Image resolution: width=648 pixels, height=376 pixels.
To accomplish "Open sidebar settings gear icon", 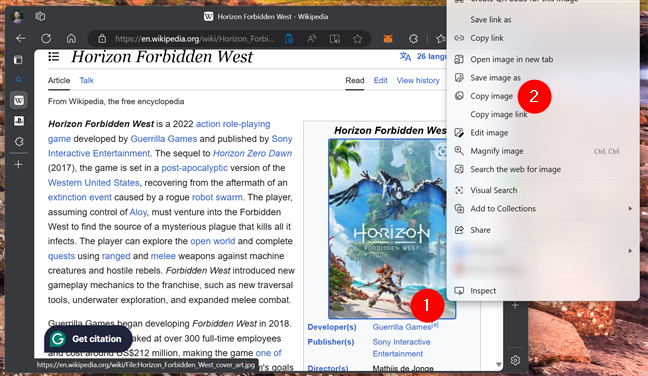I will (x=515, y=360).
